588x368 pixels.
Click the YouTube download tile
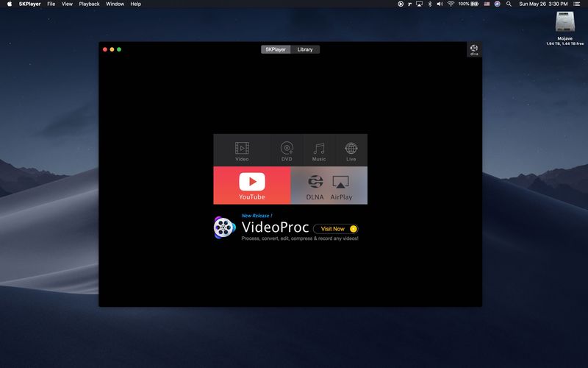coord(252,185)
